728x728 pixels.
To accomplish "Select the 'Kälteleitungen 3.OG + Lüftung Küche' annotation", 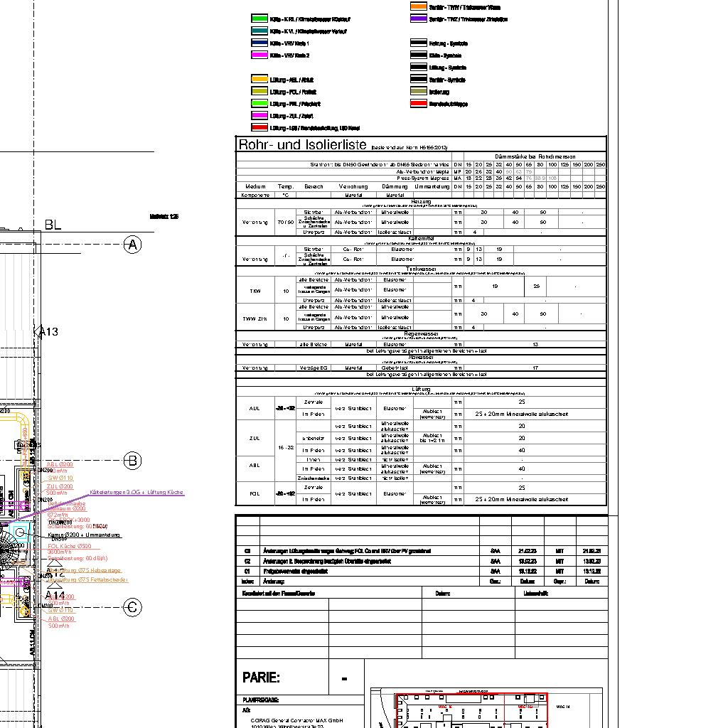I will [x=136, y=492].
